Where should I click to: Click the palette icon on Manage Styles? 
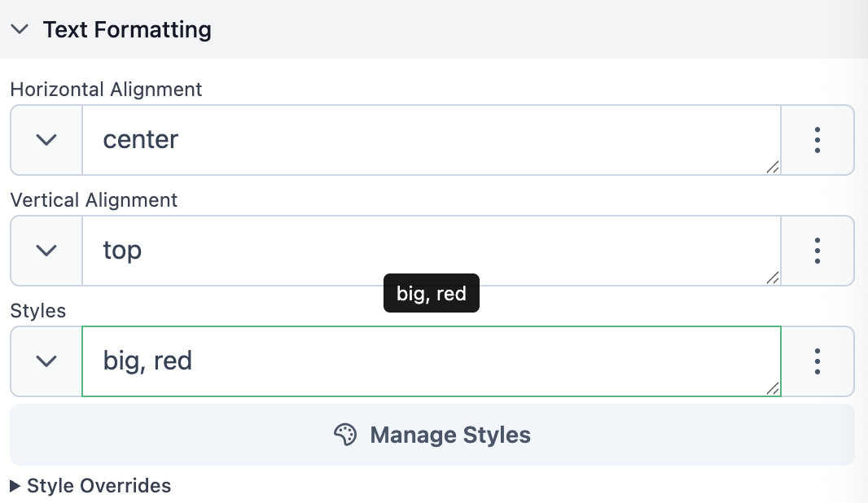point(345,435)
